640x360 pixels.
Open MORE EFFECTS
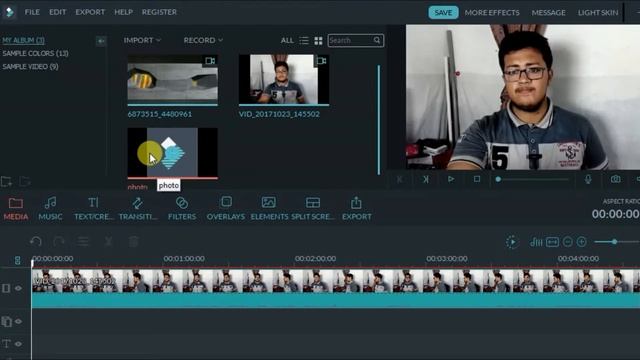pos(492,13)
